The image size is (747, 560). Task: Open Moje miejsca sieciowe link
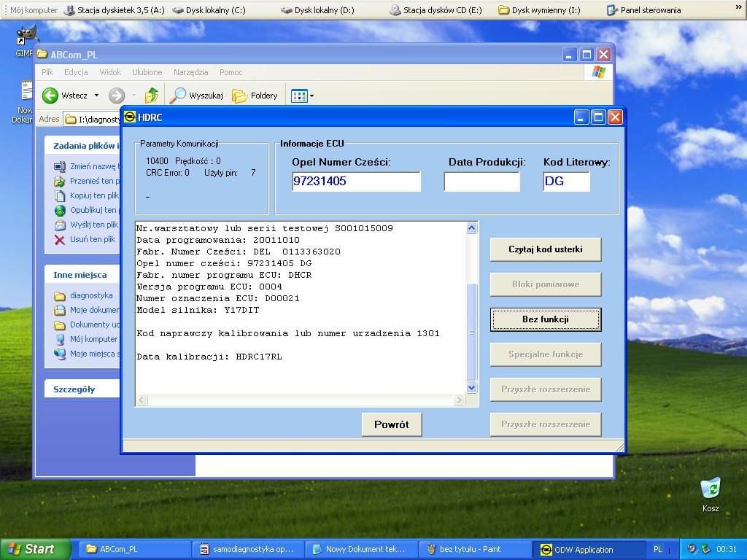pyautogui.click(x=94, y=354)
